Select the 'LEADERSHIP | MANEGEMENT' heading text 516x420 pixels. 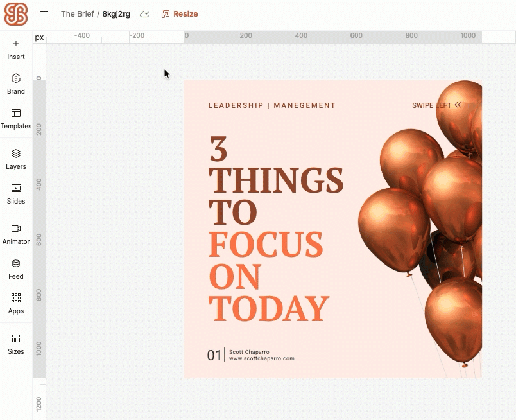[x=271, y=105]
